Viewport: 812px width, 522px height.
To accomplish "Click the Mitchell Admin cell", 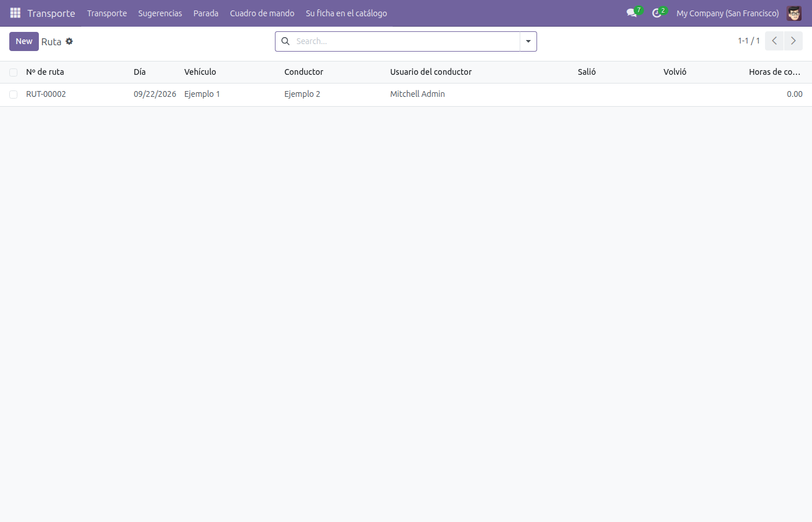I will click(418, 94).
